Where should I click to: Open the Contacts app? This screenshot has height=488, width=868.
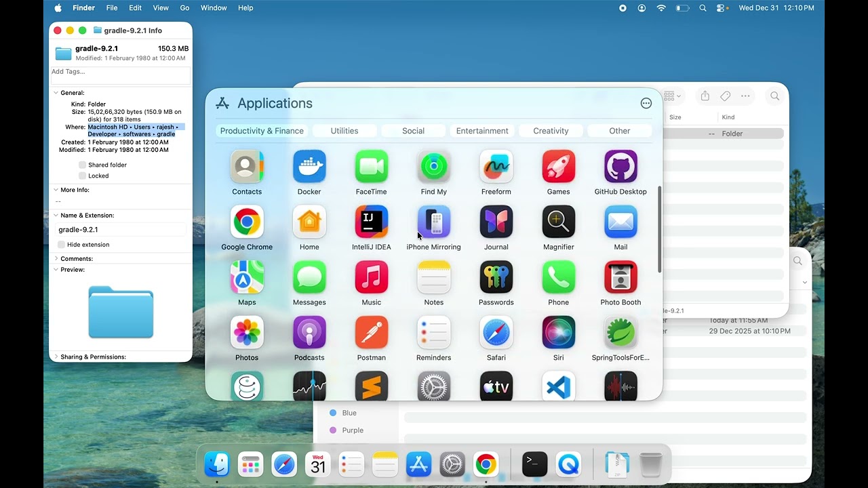click(247, 167)
